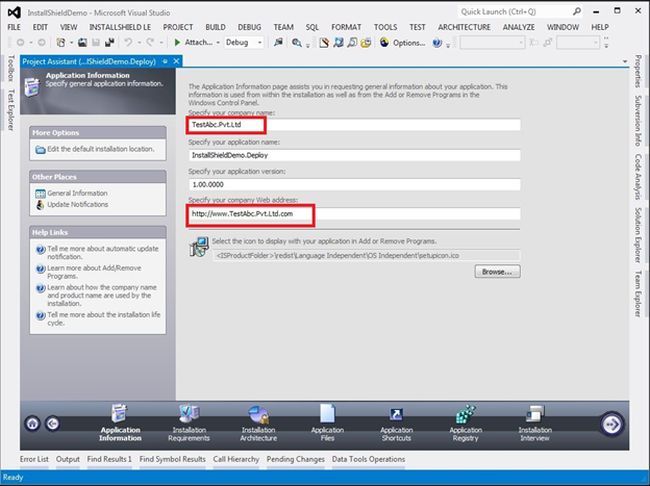Open the FILE menu
This screenshot has height=486, width=650.
(x=14, y=27)
